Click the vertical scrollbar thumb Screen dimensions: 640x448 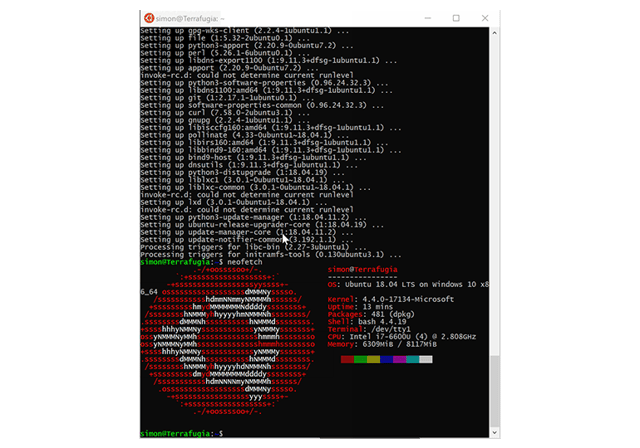click(495, 391)
